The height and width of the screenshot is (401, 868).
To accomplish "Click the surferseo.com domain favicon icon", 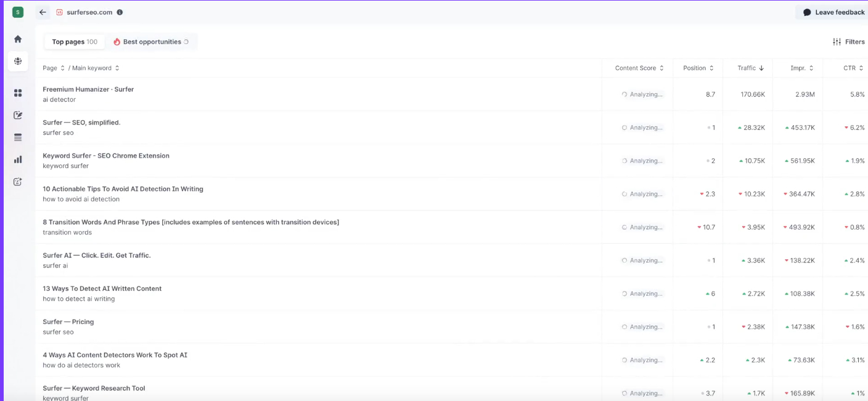I will 59,12.
